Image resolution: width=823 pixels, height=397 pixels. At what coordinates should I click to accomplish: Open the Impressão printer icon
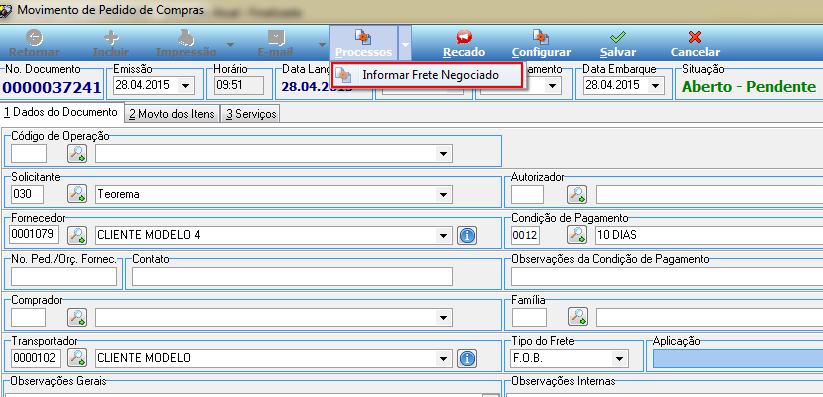[x=186, y=37]
